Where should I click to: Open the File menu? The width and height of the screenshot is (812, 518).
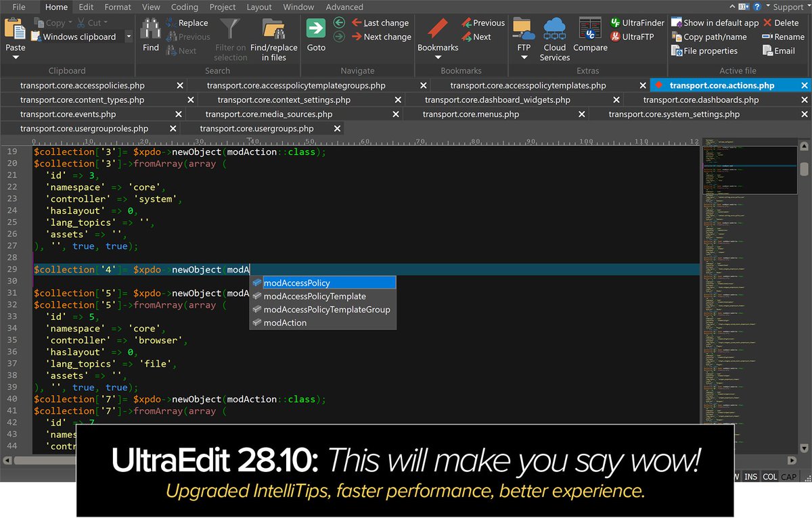tap(19, 7)
